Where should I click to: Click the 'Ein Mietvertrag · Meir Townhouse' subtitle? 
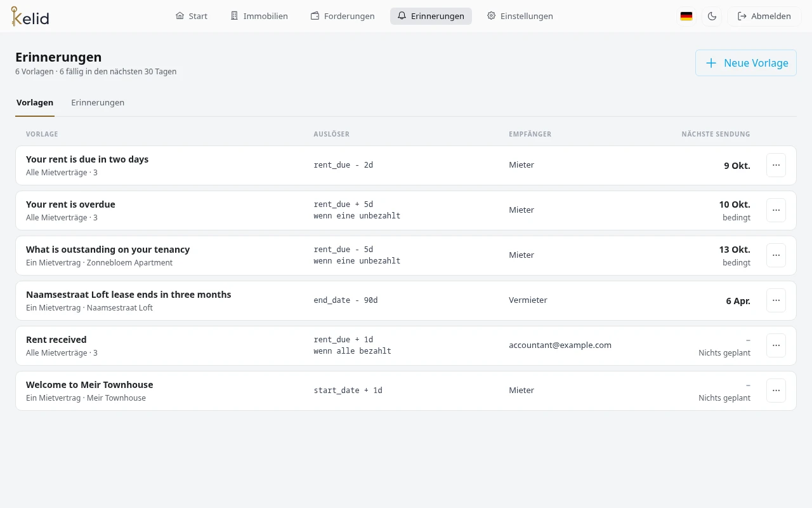[86, 398]
